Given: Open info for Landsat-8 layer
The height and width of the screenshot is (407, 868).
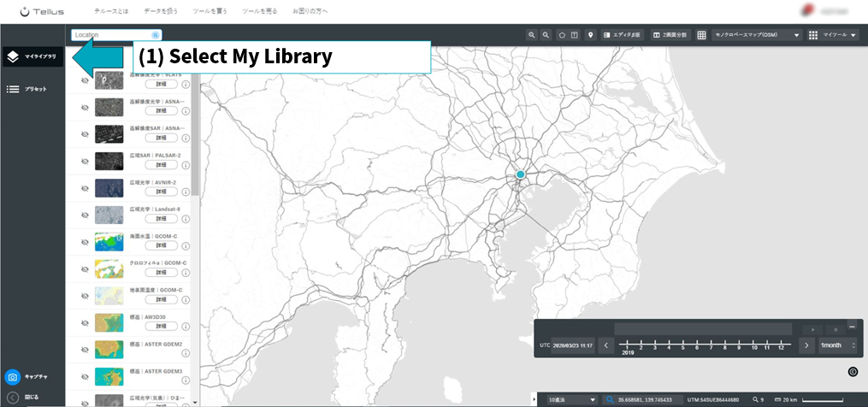Looking at the screenshot, I should 186,219.
